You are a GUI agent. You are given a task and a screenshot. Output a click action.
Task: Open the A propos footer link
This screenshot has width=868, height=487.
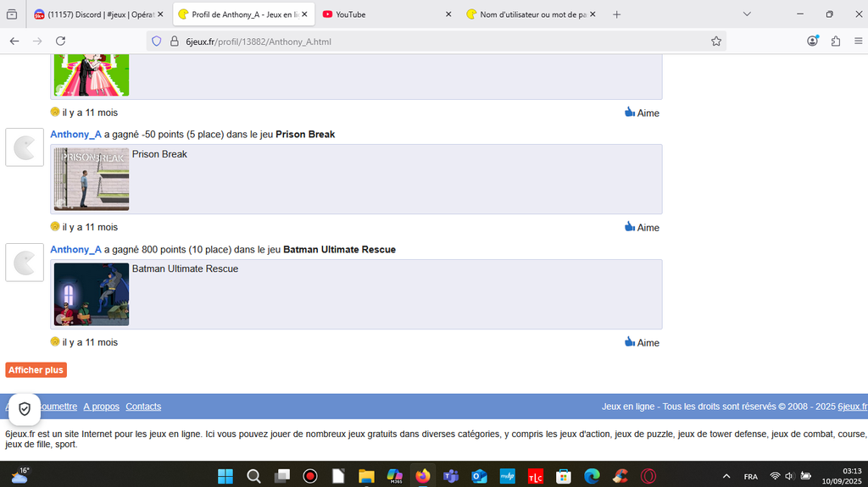(101, 407)
